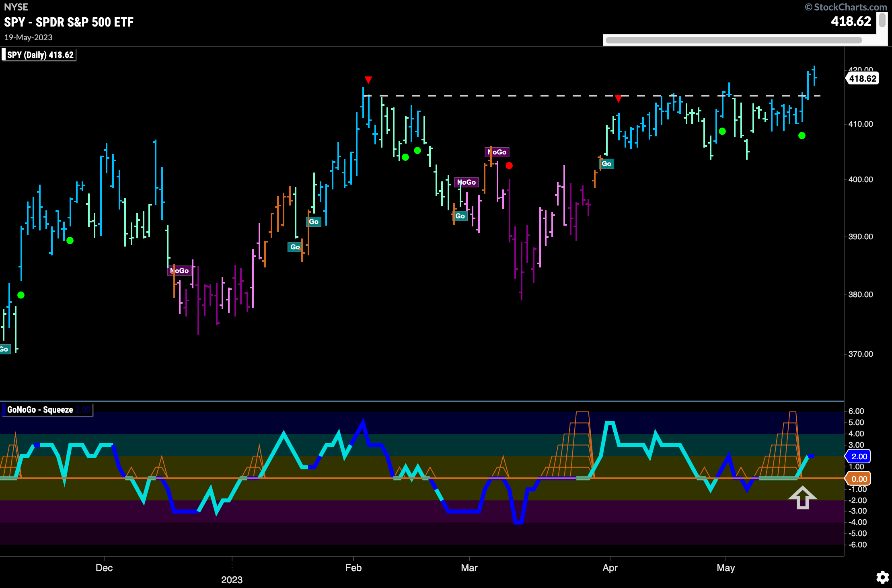
Task: Click the Go tag near 393 in January
Action: (314, 222)
